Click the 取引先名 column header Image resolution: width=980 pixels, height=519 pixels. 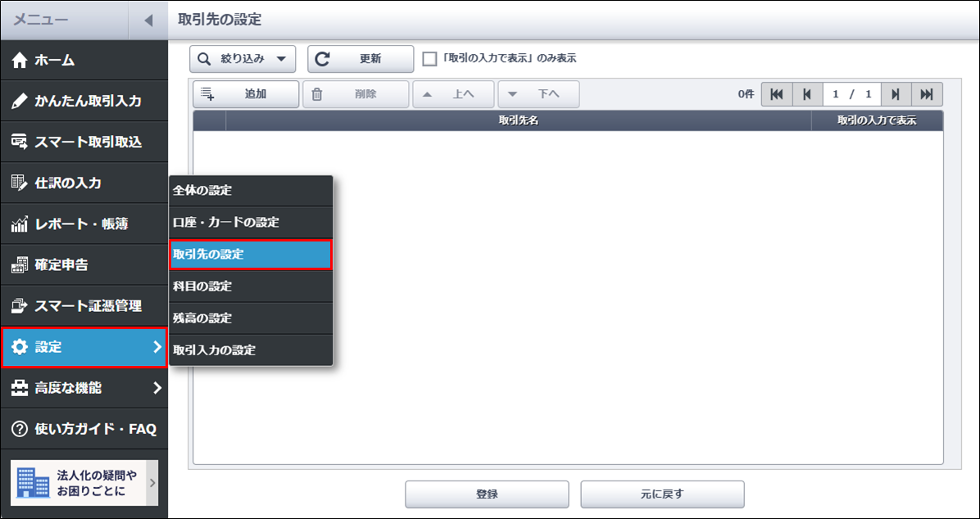point(519,120)
